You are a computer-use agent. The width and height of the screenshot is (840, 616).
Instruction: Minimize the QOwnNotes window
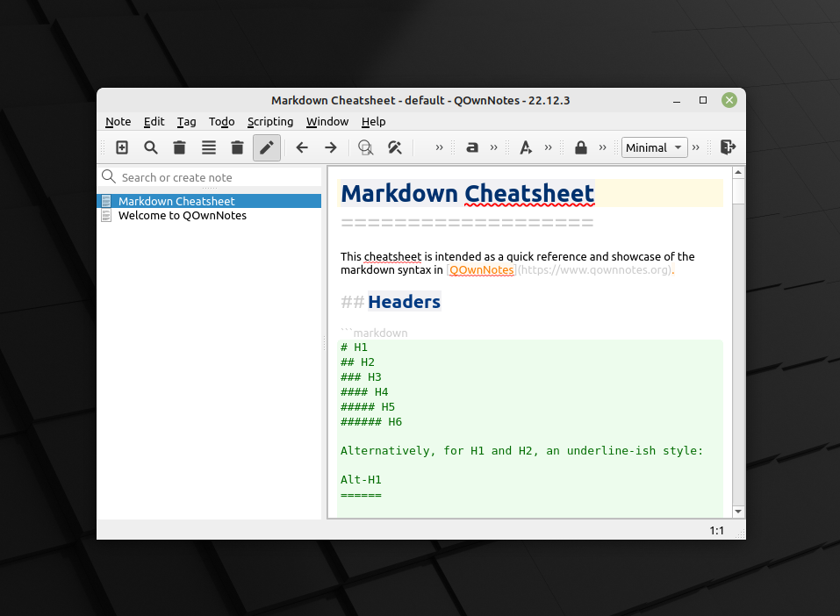[x=677, y=100]
